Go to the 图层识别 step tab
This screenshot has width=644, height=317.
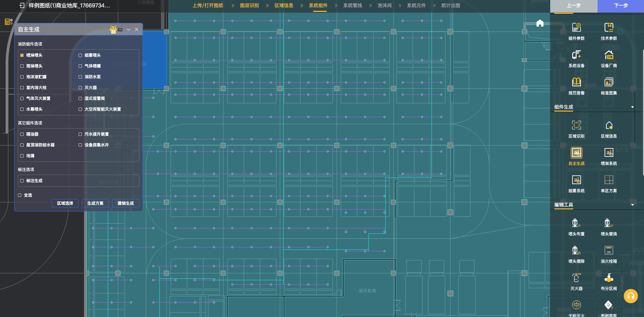[249, 6]
